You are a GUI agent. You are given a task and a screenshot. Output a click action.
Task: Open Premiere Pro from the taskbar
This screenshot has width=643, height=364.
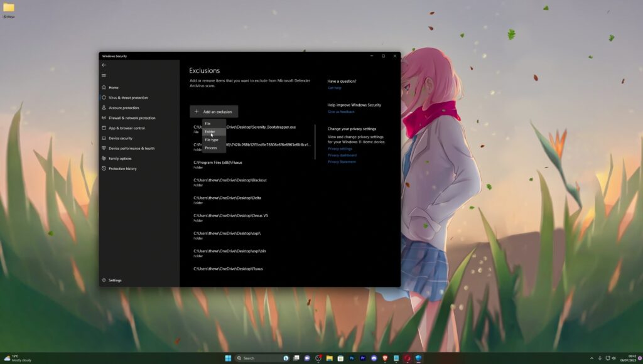tap(362, 358)
